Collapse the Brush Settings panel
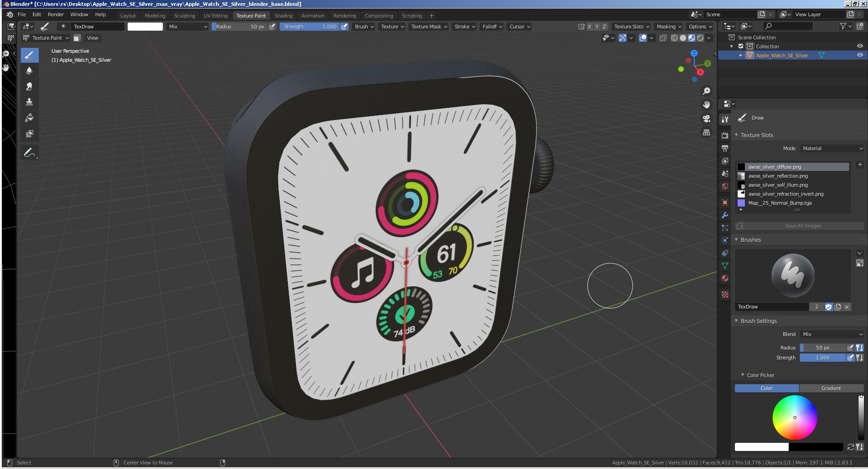This screenshot has width=868, height=469. tap(736, 321)
